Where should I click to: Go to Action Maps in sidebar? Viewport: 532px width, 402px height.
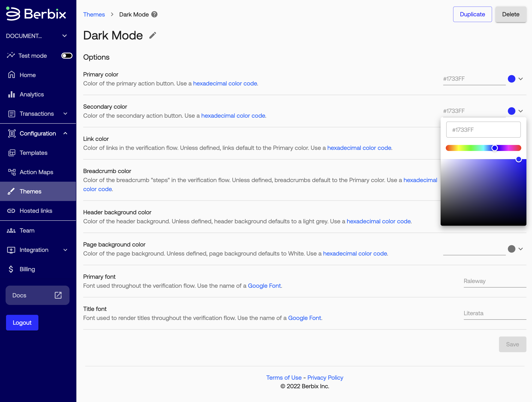pyautogui.click(x=36, y=172)
